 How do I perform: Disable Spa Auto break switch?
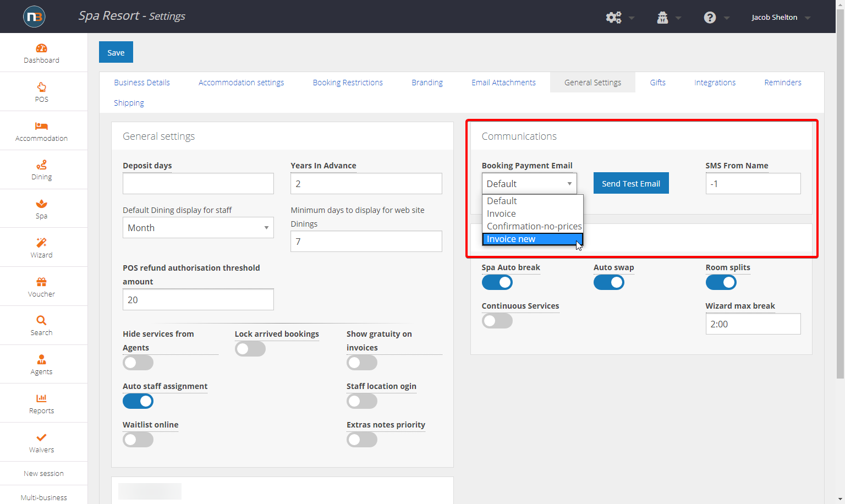(x=497, y=282)
